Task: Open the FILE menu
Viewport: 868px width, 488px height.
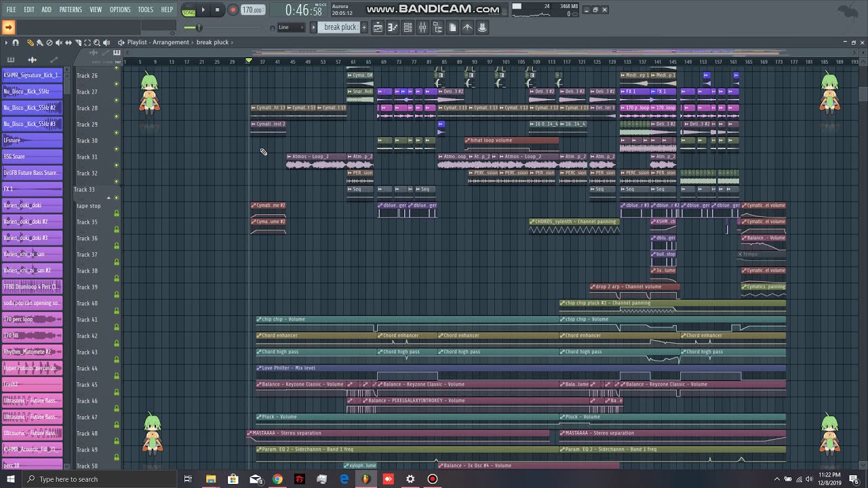Action: [x=11, y=9]
